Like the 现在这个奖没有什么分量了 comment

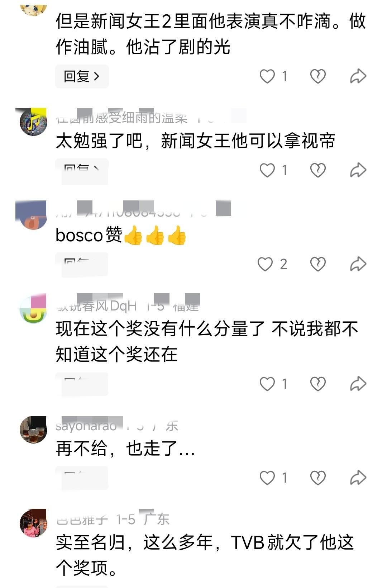(267, 384)
